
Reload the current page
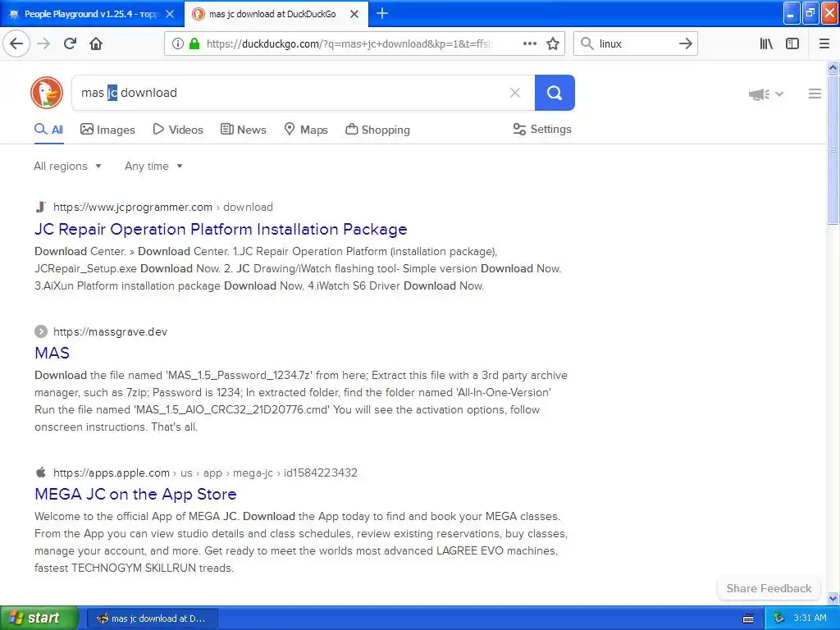coord(70,43)
